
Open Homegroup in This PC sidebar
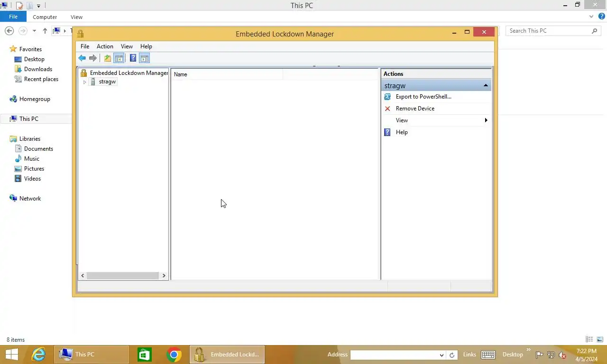point(35,99)
